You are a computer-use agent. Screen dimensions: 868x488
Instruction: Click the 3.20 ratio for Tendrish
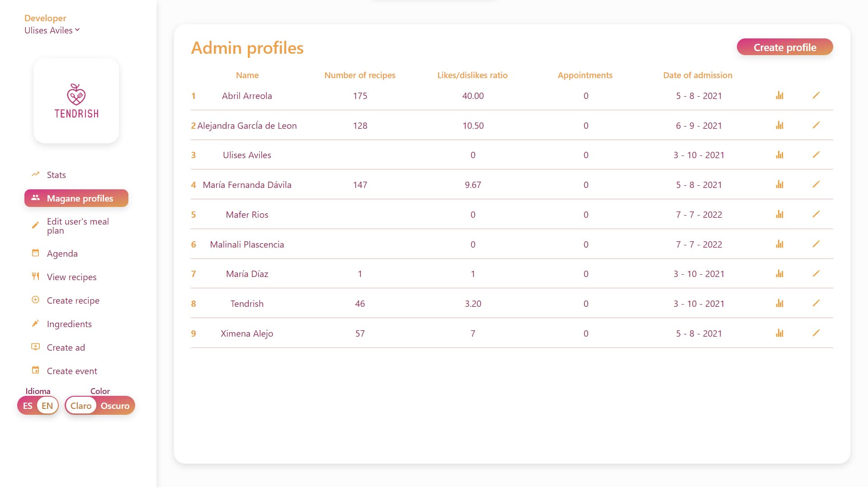(x=473, y=304)
